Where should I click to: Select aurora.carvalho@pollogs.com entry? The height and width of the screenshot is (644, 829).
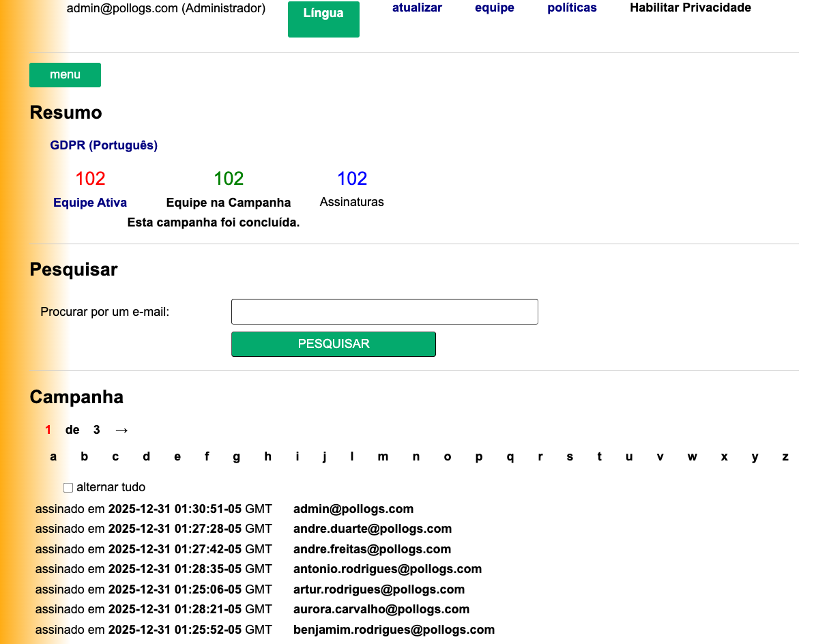pyautogui.click(x=381, y=609)
